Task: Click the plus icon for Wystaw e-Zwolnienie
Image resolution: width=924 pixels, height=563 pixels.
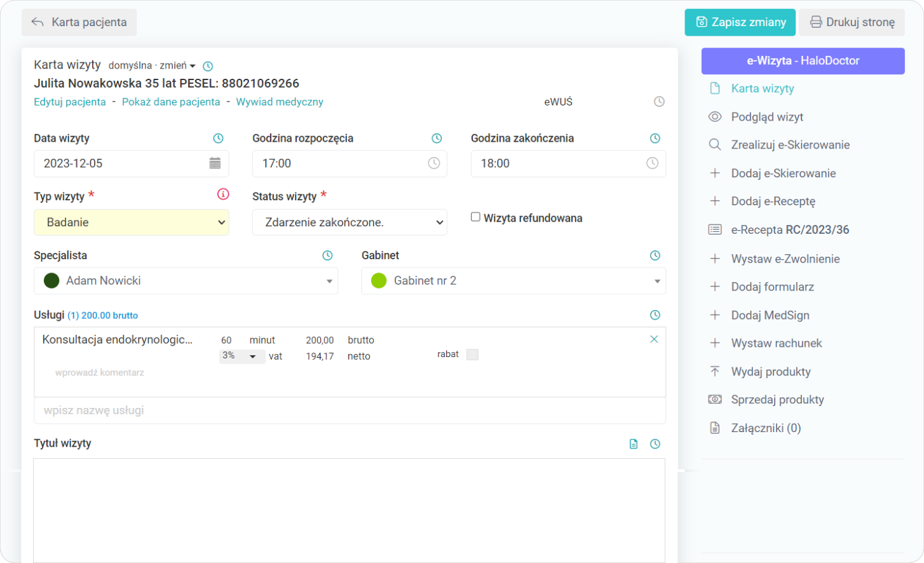Action: 715,259
